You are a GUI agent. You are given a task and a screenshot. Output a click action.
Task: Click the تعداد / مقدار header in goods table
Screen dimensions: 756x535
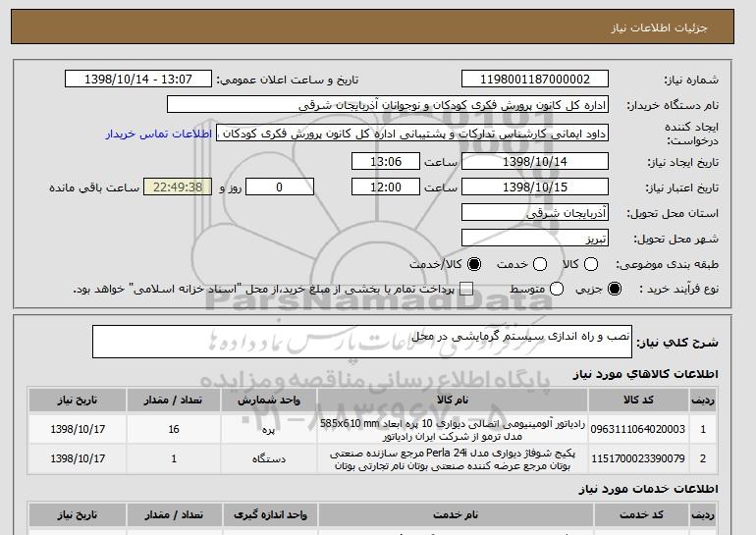[x=174, y=401]
